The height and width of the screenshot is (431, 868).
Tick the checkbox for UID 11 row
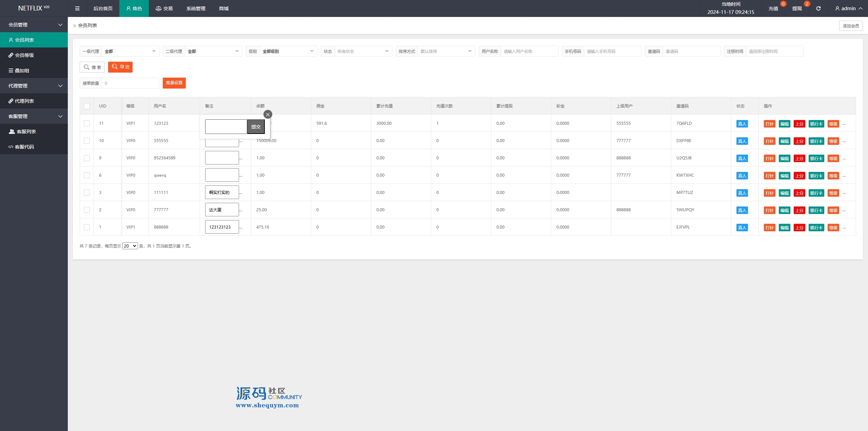87,123
